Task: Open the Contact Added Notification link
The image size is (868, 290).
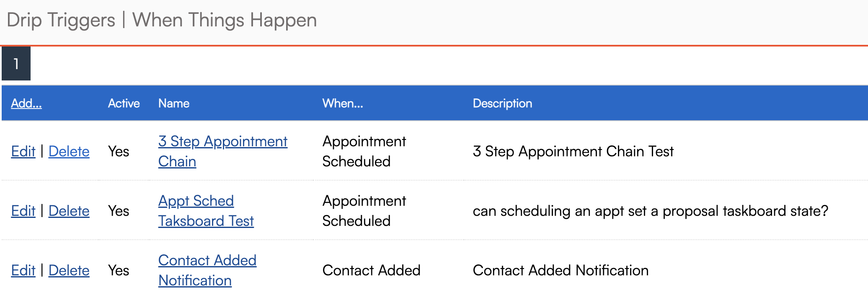Action: click(x=207, y=261)
